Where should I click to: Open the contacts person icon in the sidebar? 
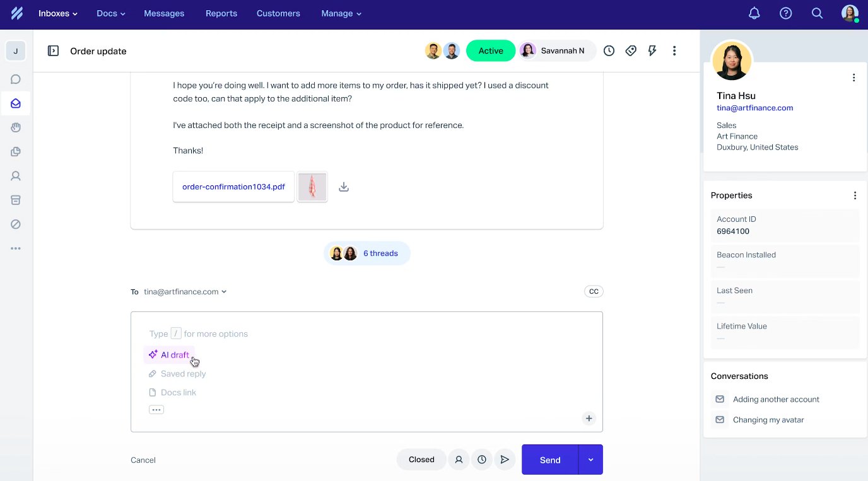pyautogui.click(x=16, y=175)
